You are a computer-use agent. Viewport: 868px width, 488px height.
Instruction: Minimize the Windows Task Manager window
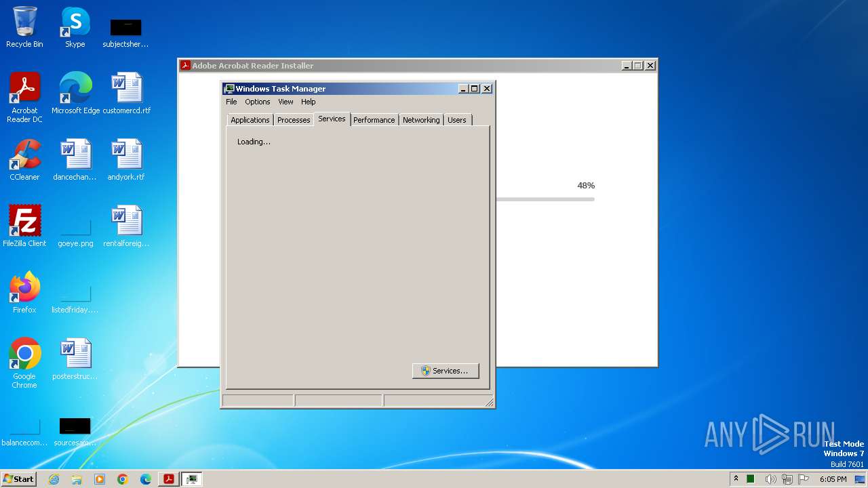tap(463, 89)
